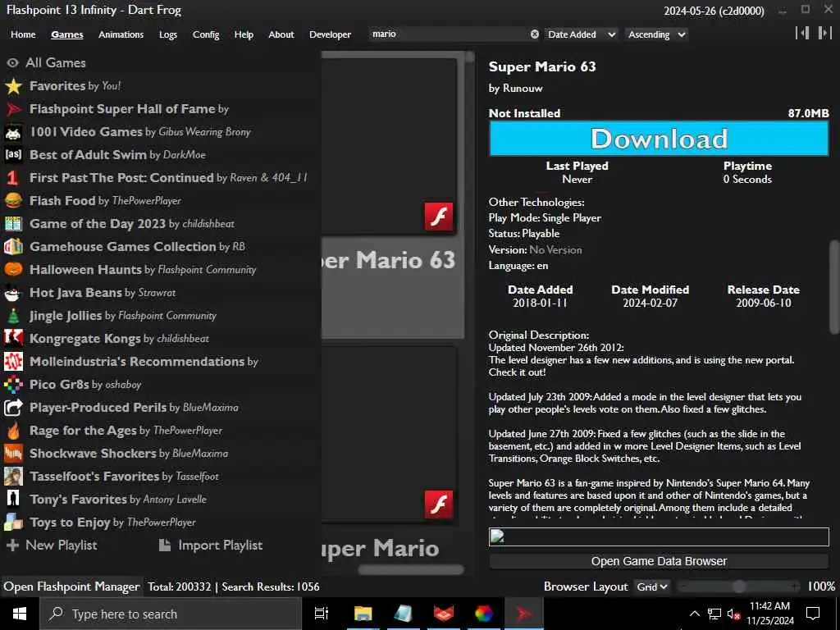The image size is (840, 630).
Task: Collapse the right sidebar toggle icon
Action: click(x=824, y=33)
